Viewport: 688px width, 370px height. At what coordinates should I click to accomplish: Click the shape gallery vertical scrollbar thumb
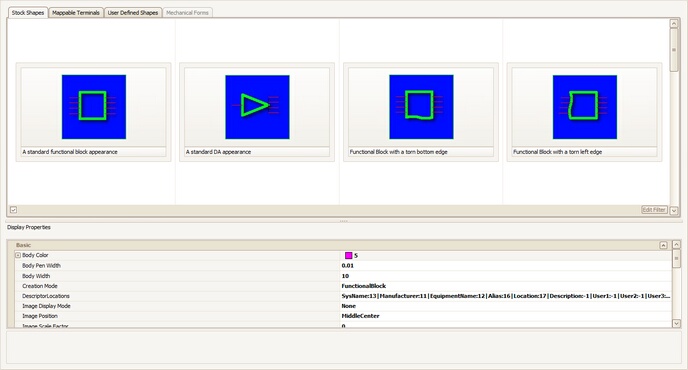(674, 50)
